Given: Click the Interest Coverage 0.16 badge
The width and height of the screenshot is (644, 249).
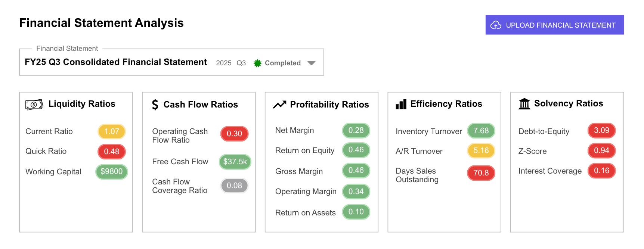Looking at the screenshot, I should click(601, 171).
